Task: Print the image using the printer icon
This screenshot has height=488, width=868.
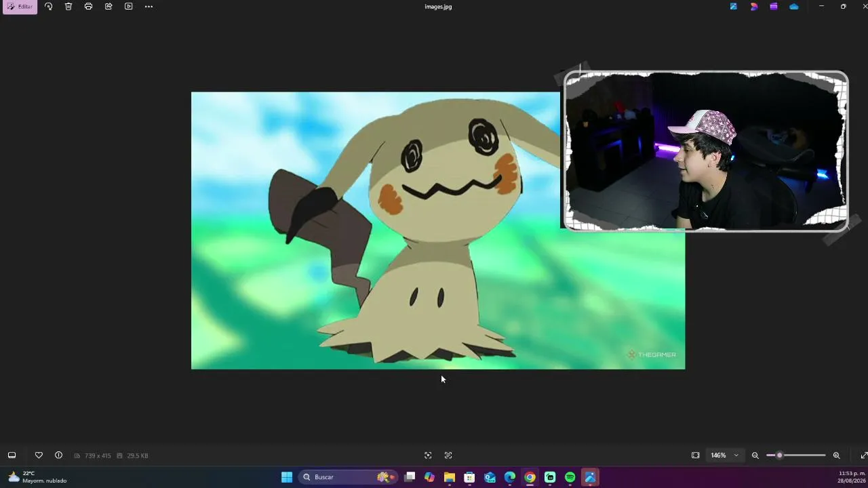Action: 88,7
